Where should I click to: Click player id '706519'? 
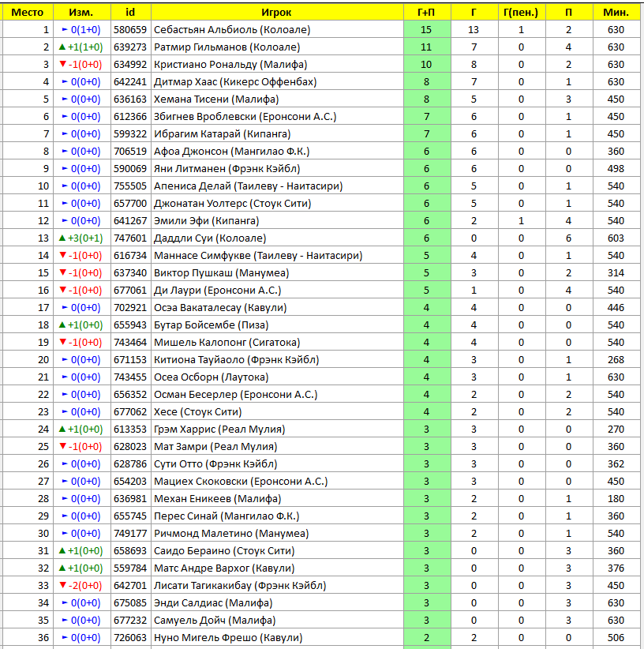click(x=130, y=152)
